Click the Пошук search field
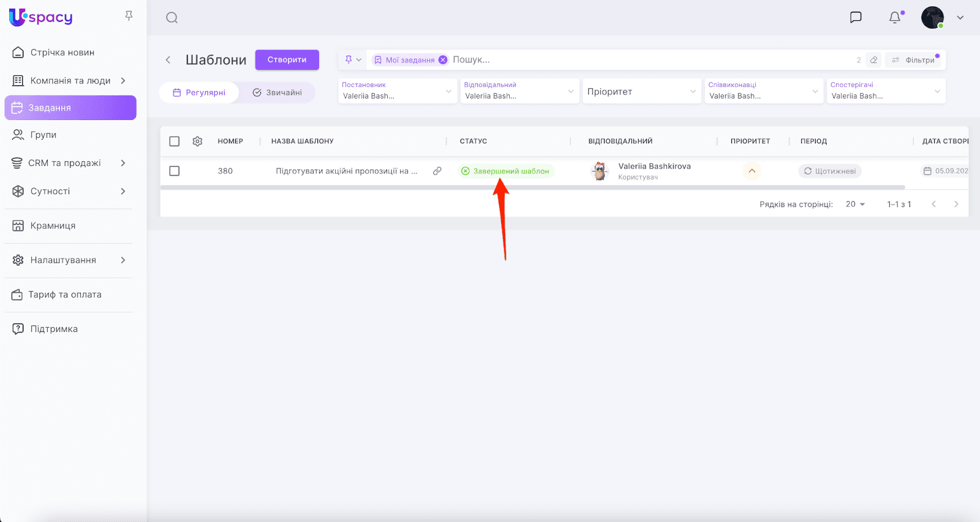Screen dimensions: 980x522 coord(649,60)
